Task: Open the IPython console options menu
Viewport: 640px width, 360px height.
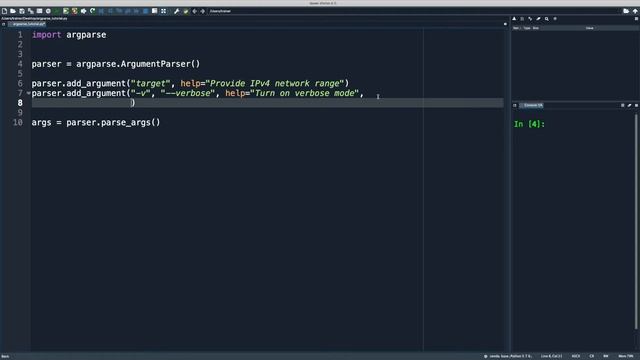Action: 636,105
